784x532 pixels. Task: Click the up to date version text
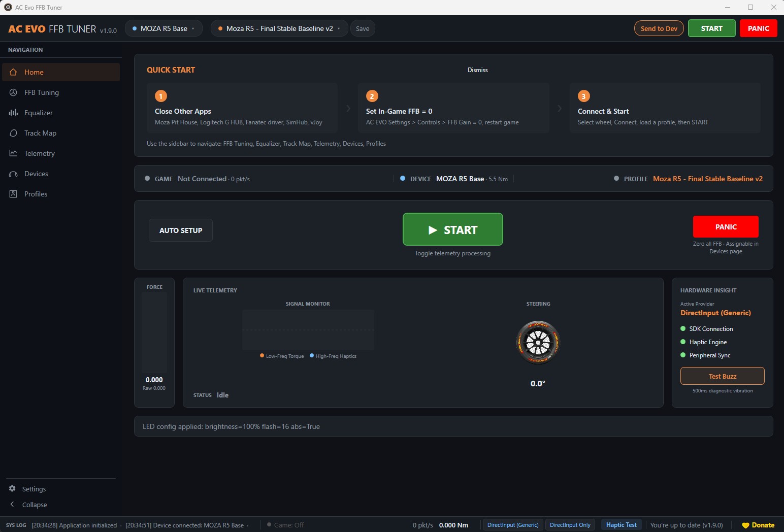point(687,525)
